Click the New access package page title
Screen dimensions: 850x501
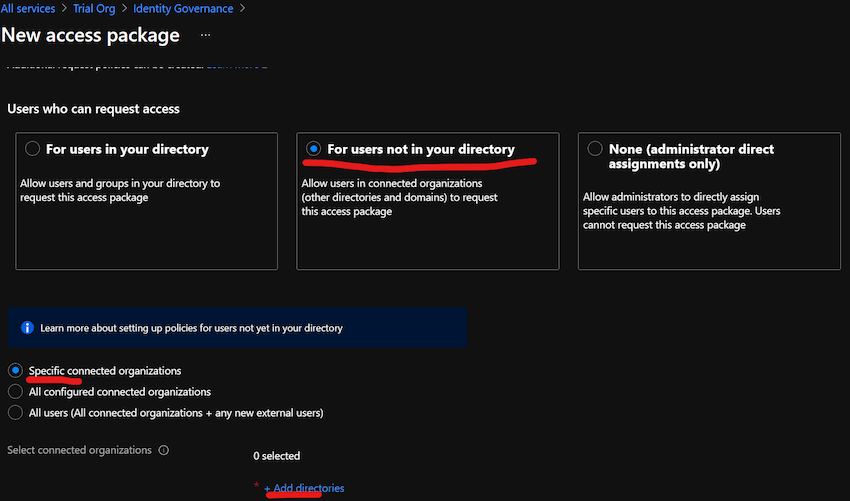click(90, 35)
